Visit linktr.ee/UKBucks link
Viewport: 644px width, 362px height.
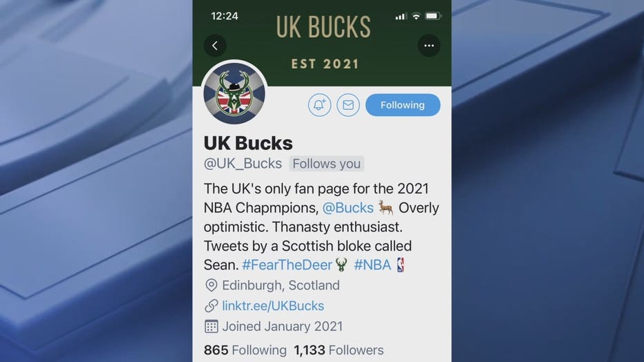pyautogui.click(x=273, y=306)
